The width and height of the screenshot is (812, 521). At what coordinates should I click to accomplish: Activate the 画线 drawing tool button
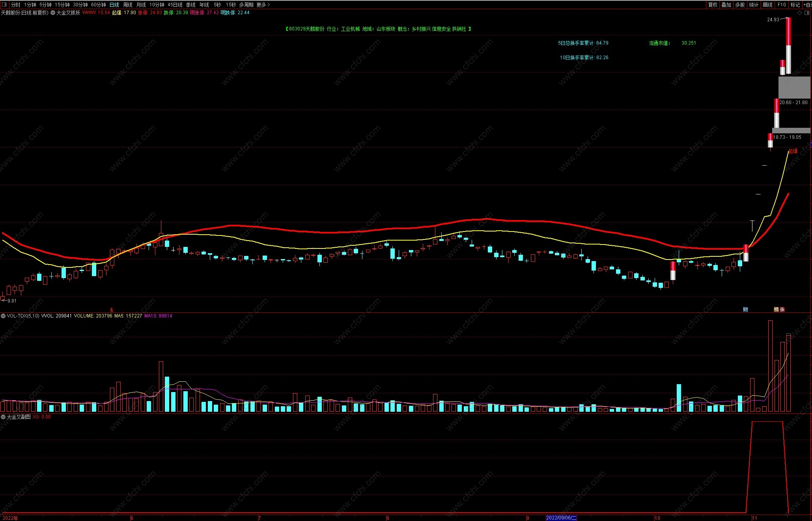pos(767,5)
